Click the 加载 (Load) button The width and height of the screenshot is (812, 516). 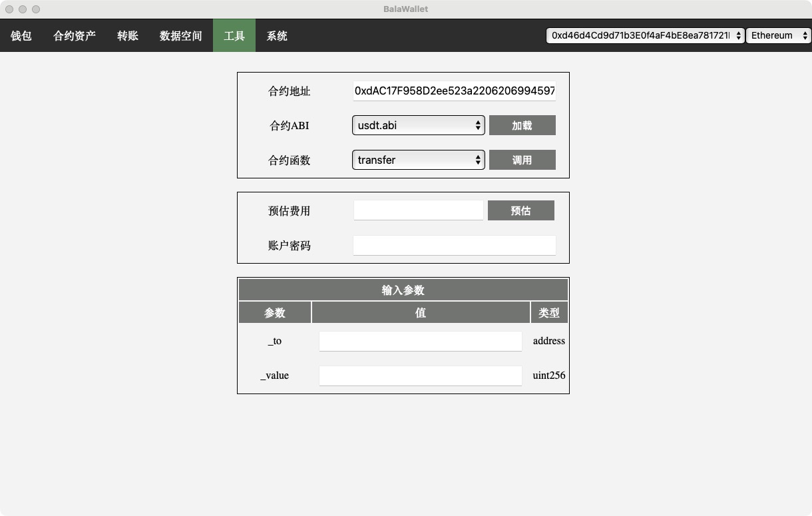[x=522, y=125]
